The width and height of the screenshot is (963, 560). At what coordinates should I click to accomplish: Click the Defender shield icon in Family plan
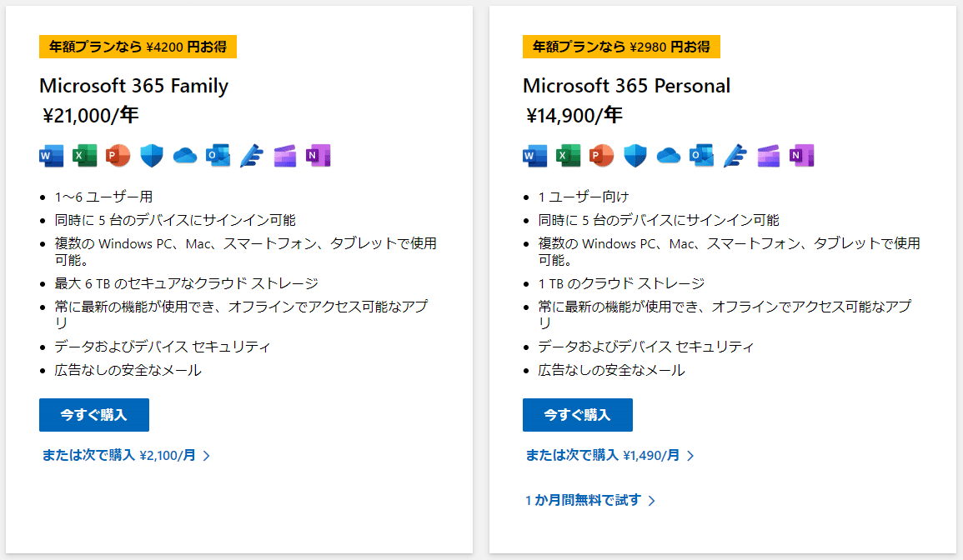pos(151,156)
